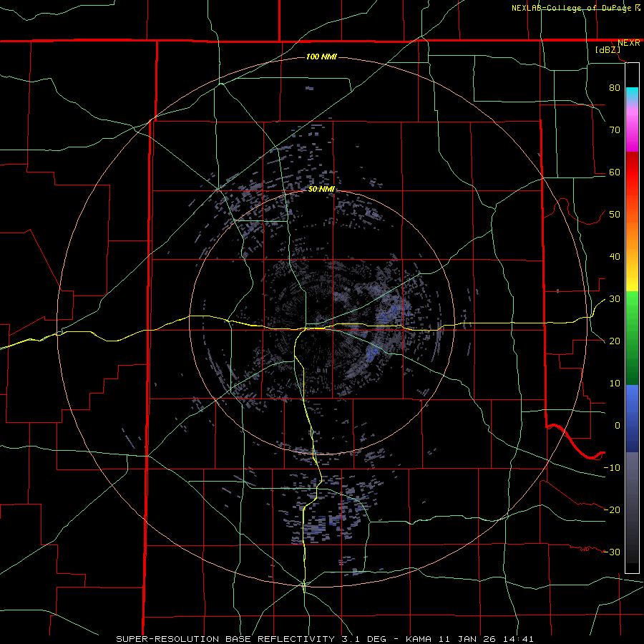Click the -10 value on dBZ scale
The width and height of the screenshot is (644, 644).
point(612,468)
